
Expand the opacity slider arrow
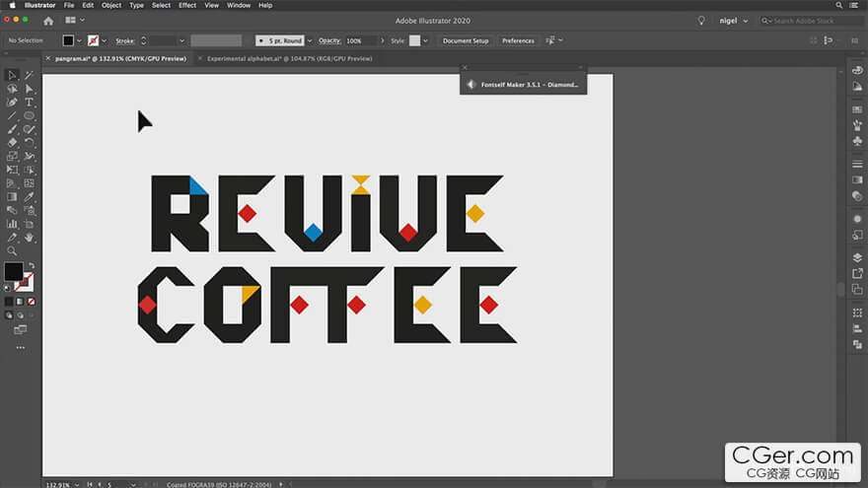click(382, 41)
